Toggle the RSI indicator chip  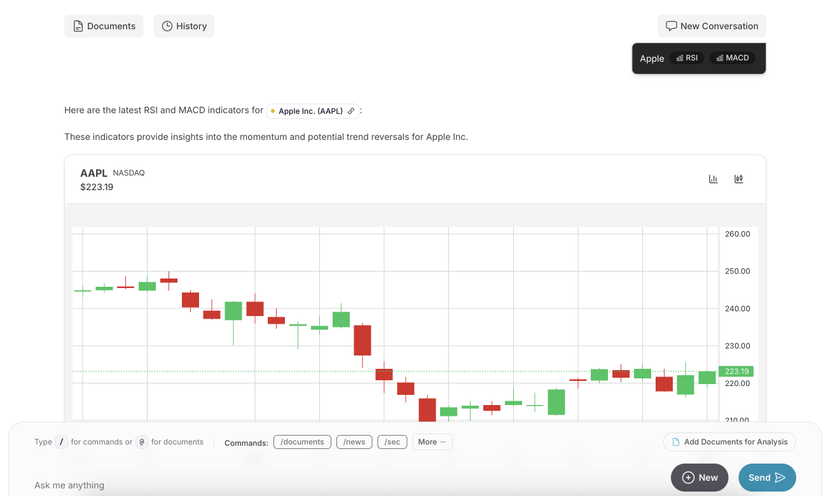[x=687, y=58]
